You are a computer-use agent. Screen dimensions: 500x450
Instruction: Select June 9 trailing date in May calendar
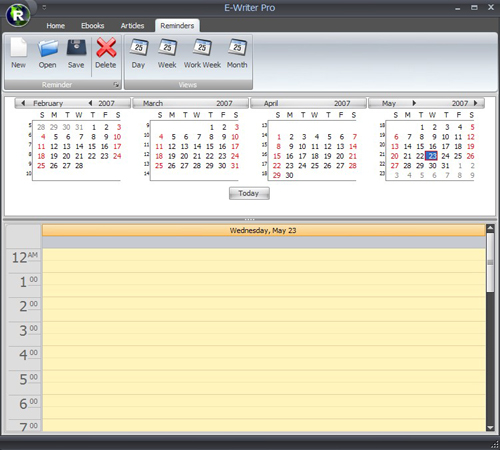tap(472, 175)
